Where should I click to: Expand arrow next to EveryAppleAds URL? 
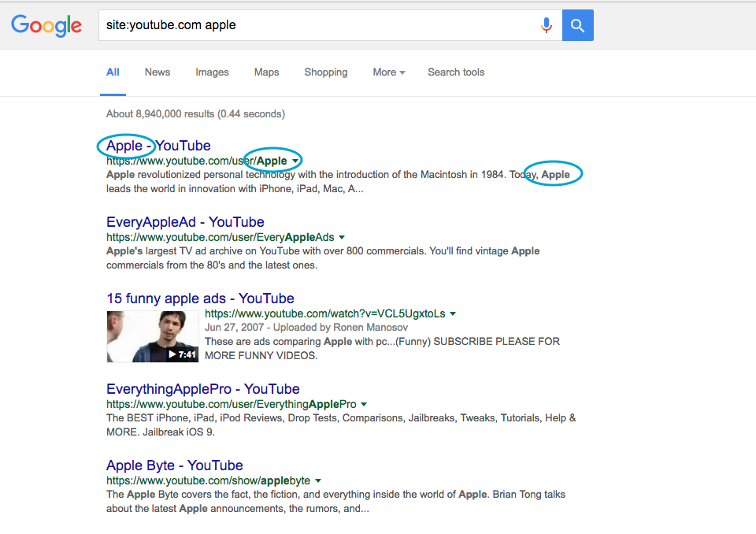[x=342, y=237]
